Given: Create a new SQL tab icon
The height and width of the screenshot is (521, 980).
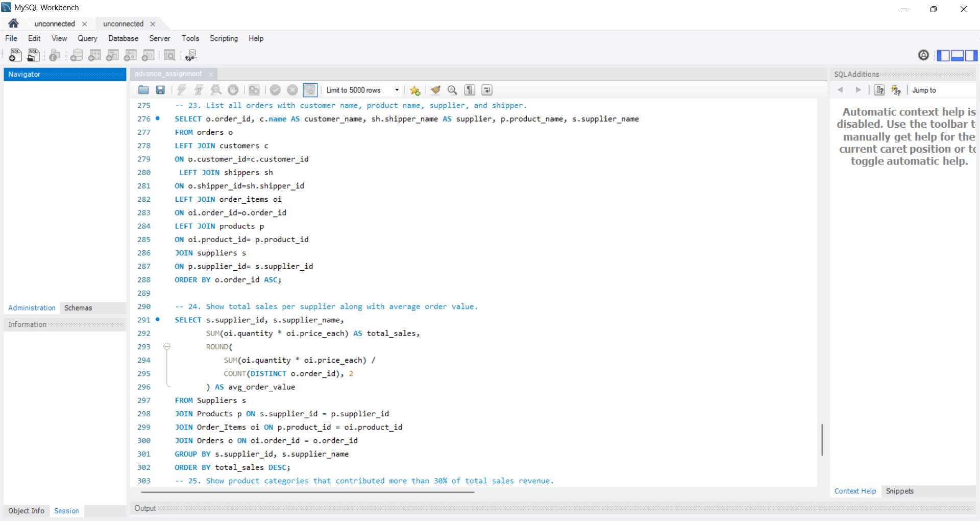Looking at the screenshot, I should pos(15,55).
